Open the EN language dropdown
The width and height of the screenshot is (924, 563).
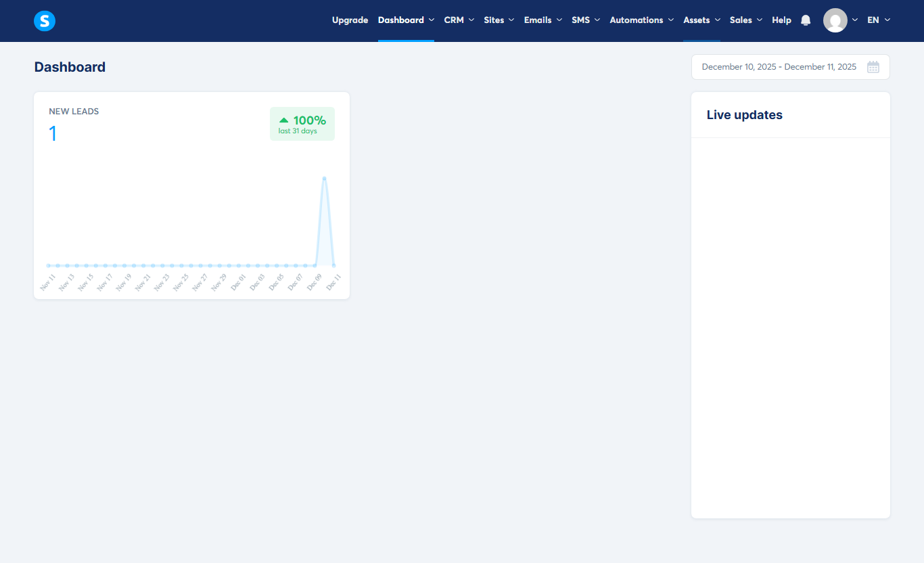point(877,20)
